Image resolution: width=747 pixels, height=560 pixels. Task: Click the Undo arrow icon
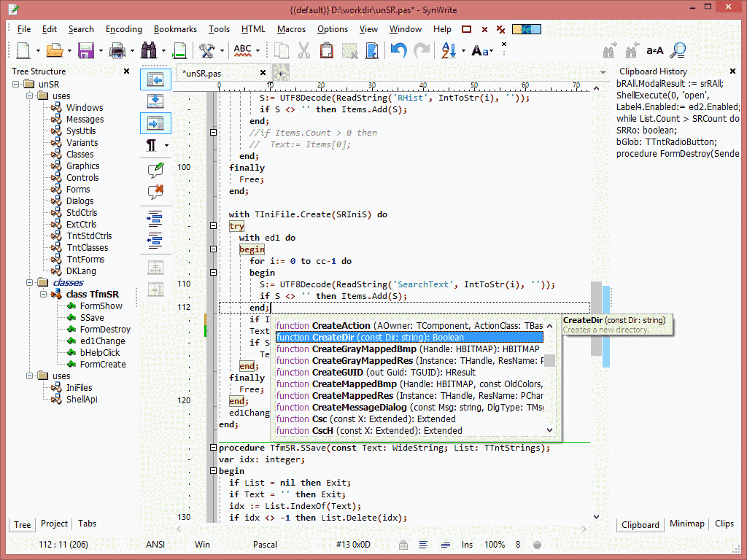[398, 50]
